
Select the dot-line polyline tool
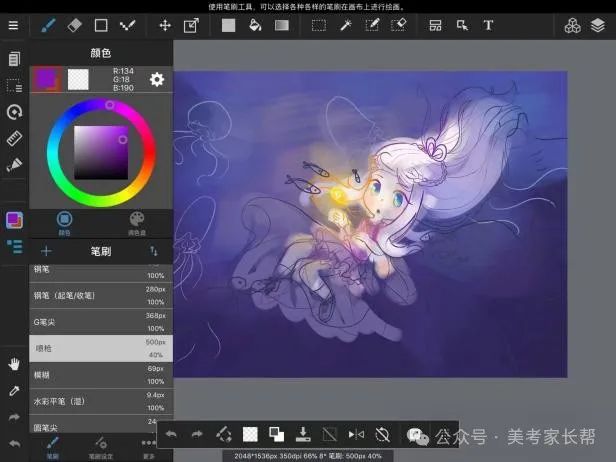pyautogui.click(x=128, y=26)
